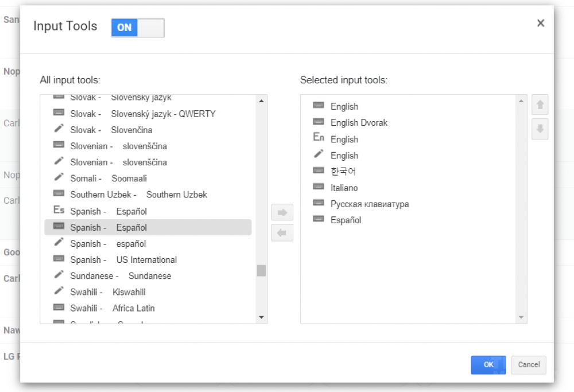Click the Cancel button
The width and height of the screenshot is (574, 392).
tap(529, 364)
